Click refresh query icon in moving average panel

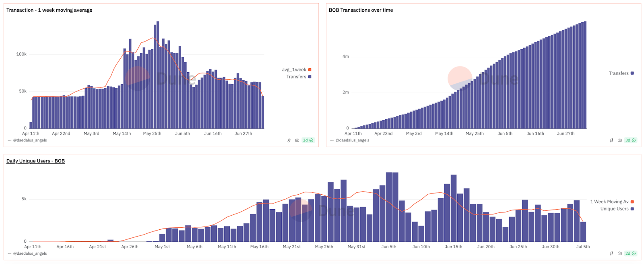[289, 140]
